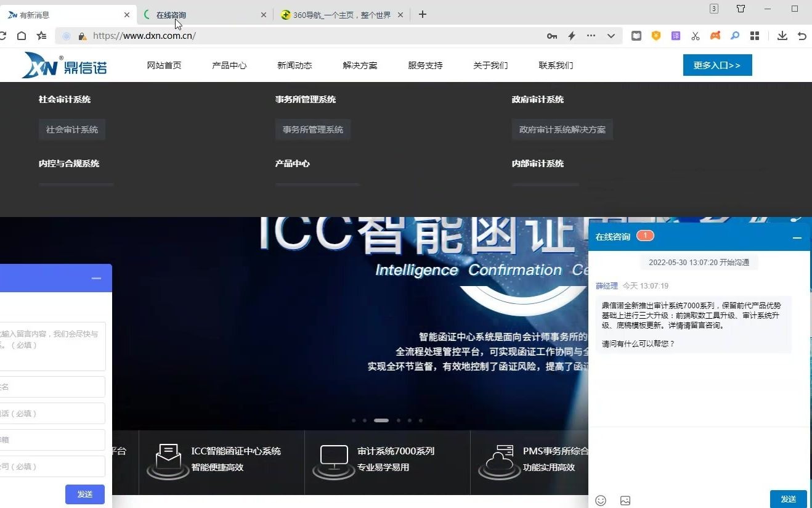Open 联系我们 navigation menu item

click(x=556, y=65)
